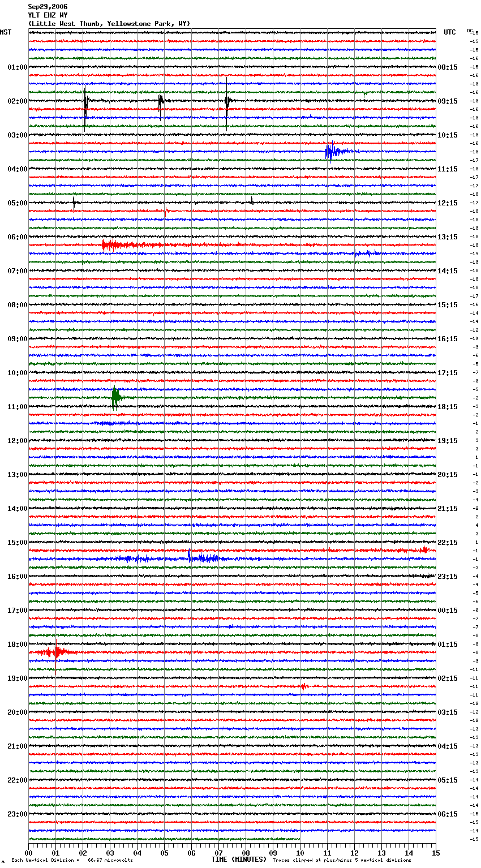Select the 08:15 UTC time label
This screenshot has width=481, height=868.
(448, 67)
